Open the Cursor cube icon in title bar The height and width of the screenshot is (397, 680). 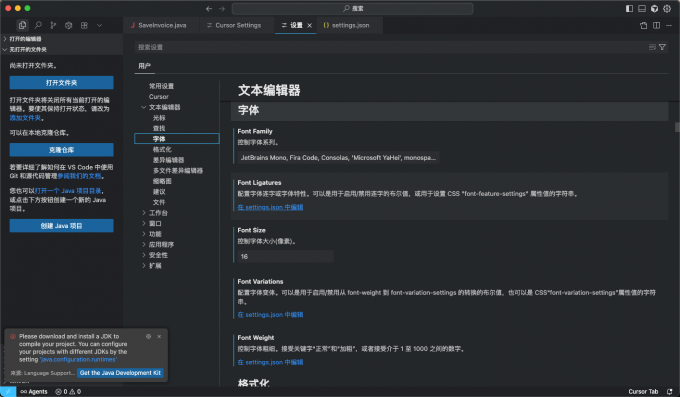click(x=654, y=8)
